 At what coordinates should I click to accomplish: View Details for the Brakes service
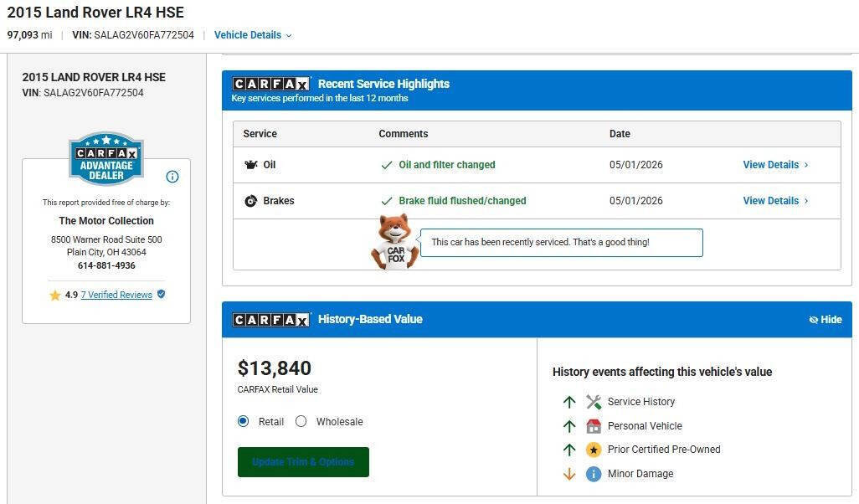tap(771, 201)
